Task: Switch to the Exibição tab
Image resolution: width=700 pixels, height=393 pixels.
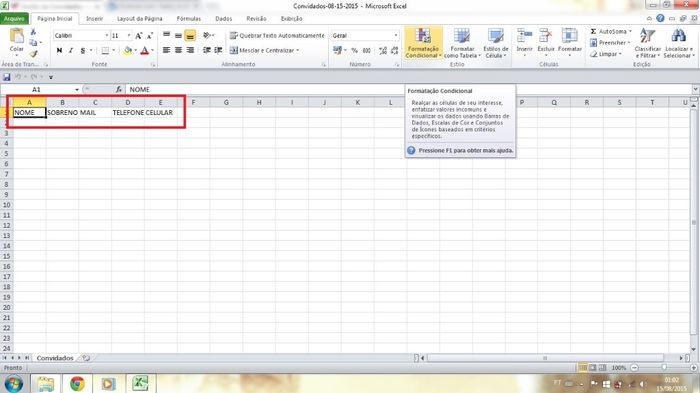Action: click(x=292, y=19)
